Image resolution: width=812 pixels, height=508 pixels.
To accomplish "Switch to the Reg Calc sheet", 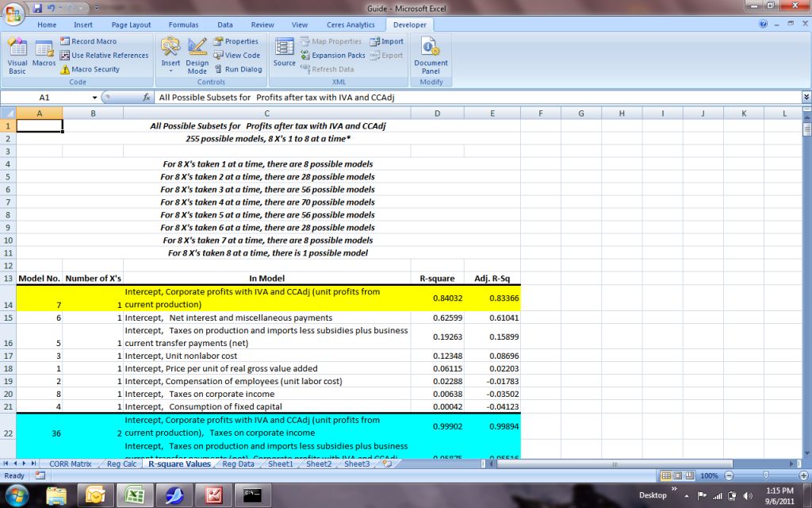I will coord(121,464).
